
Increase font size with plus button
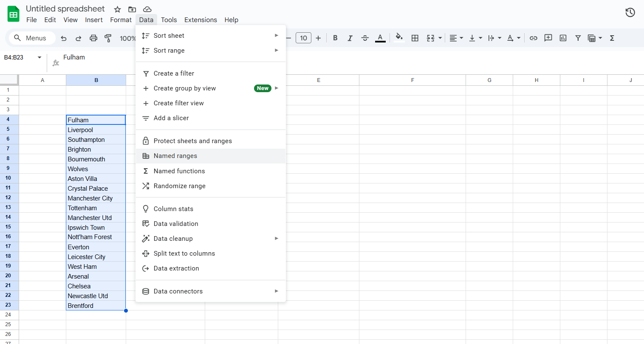[x=318, y=38]
